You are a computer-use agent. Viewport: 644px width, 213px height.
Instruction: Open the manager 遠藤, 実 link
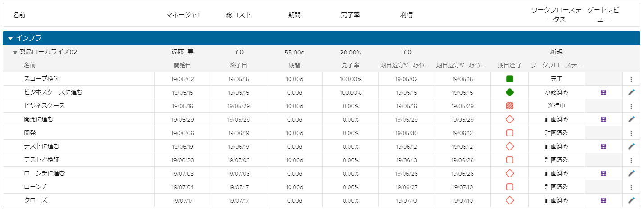[x=183, y=52]
